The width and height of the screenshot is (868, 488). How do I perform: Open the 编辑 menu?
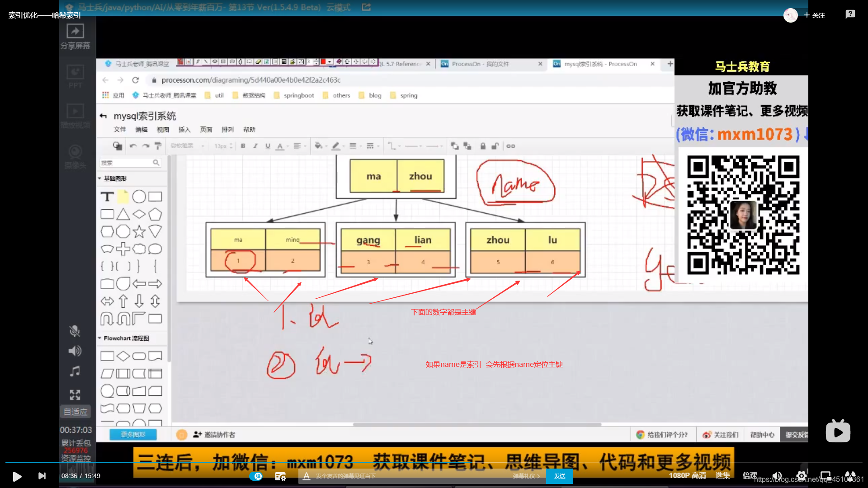[x=142, y=130]
